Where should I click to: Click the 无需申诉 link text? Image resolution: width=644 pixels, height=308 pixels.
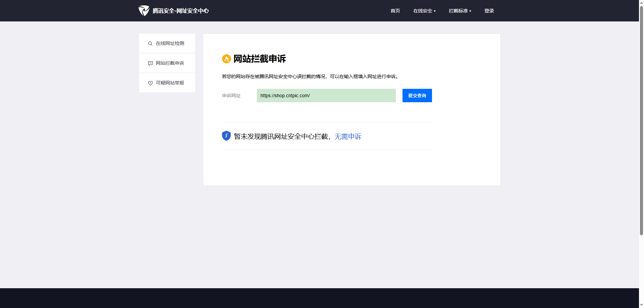tap(348, 136)
